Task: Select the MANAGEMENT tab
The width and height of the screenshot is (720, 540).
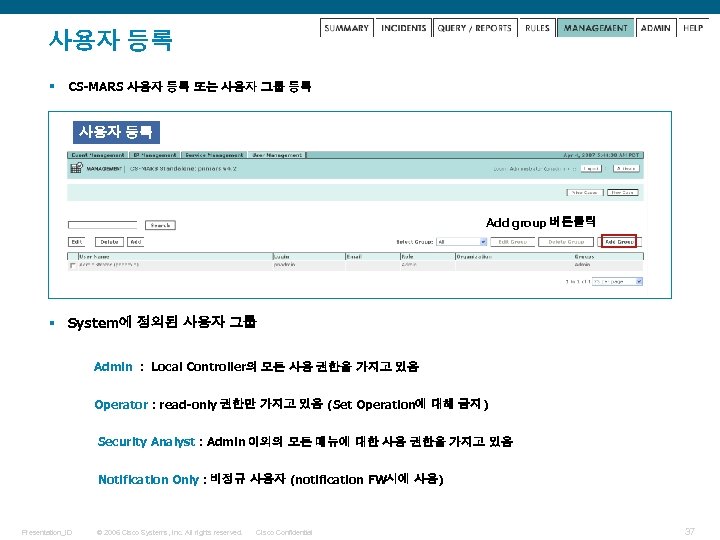Action: point(595,28)
